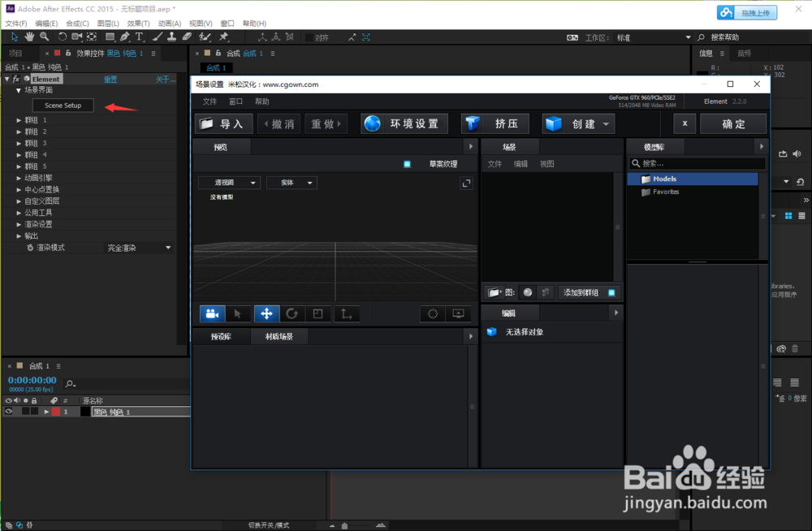Click the 导入 import button
812x531 pixels.
pyautogui.click(x=224, y=123)
